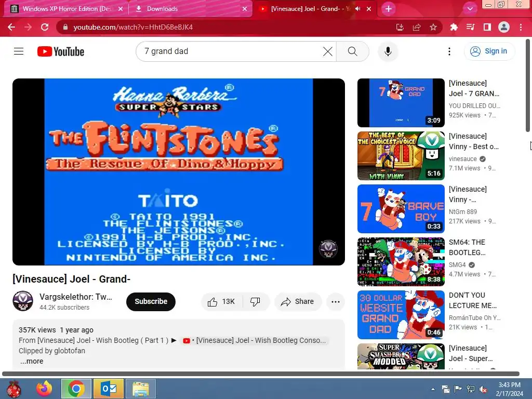Image resolution: width=532 pixels, height=399 pixels.
Task: Open the Extensions puzzle icon
Action: [x=454, y=27]
